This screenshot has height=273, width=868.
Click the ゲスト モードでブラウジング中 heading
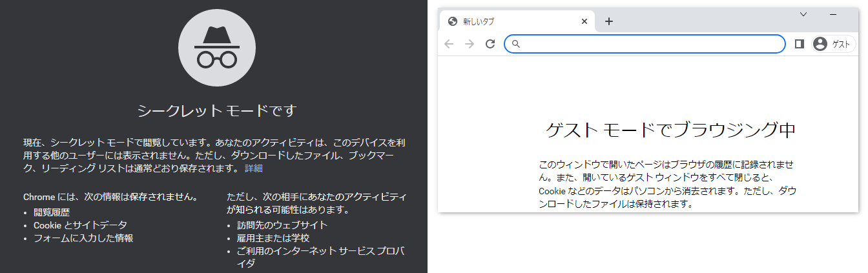670,130
